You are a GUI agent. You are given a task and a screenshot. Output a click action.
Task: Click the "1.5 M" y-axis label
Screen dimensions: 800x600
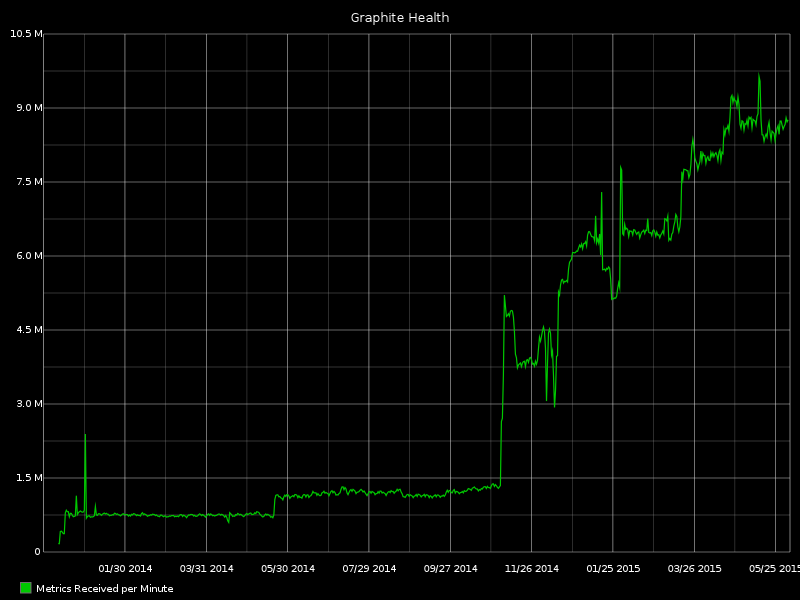click(x=30, y=478)
